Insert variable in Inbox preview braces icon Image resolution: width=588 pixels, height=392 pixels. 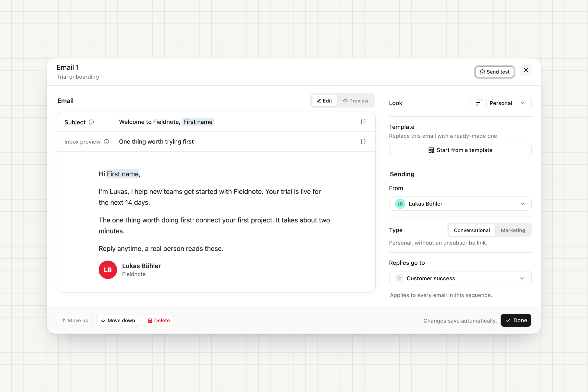(x=363, y=142)
